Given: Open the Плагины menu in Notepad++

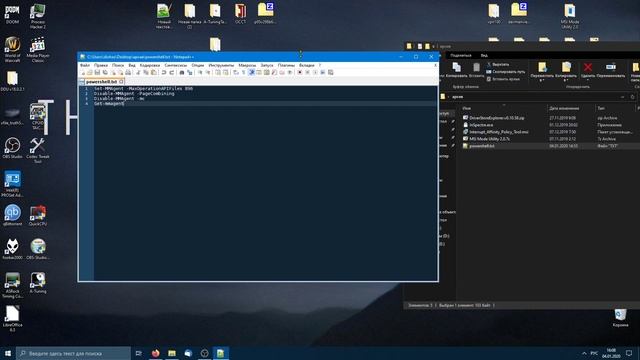Looking at the screenshot, I should (x=286, y=65).
